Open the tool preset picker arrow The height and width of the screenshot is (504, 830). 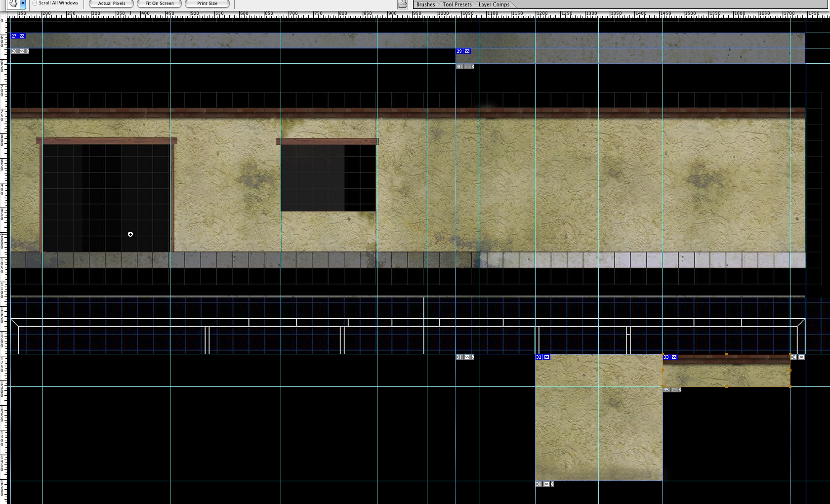(23, 3)
